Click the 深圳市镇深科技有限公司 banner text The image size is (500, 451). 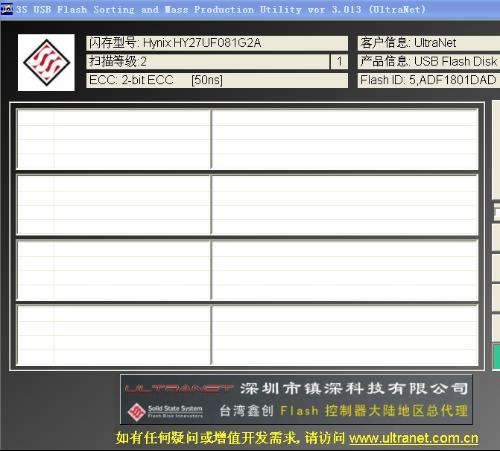point(354,388)
